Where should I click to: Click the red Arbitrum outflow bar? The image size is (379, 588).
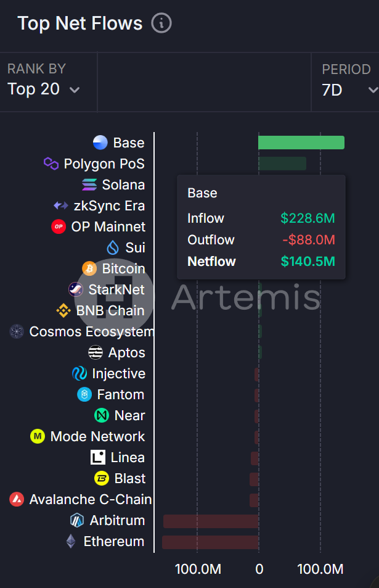tap(210, 521)
